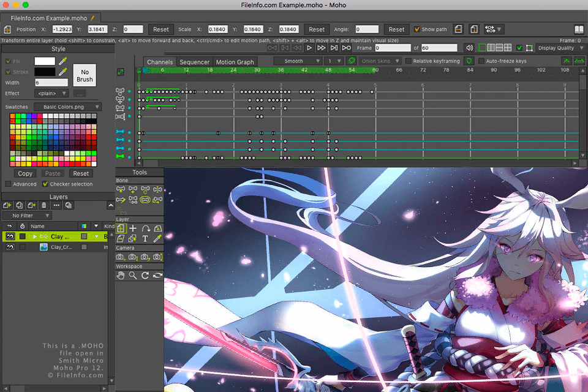The width and height of the screenshot is (588, 392).
Task: Uncheck the Checker selection option
Action: 45,184
